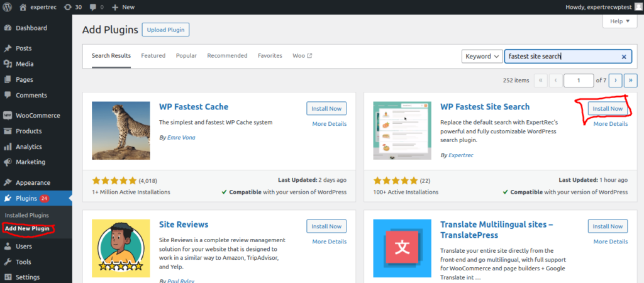
Task: Click the 252 items count text
Action: click(516, 80)
